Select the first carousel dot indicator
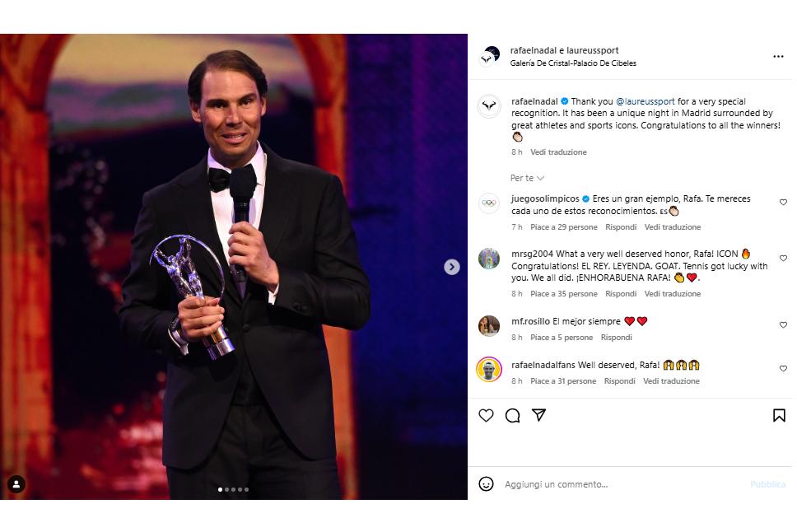Viewport: 797px width, 532px height. point(219,488)
